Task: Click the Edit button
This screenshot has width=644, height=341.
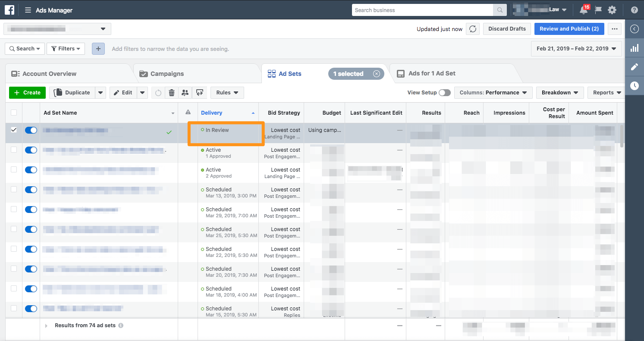Action: pyautogui.click(x=123, y=93)
